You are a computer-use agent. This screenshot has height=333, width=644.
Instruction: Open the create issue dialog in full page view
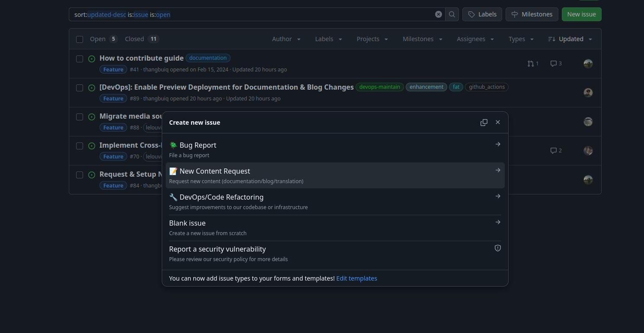tap(484, 122)
